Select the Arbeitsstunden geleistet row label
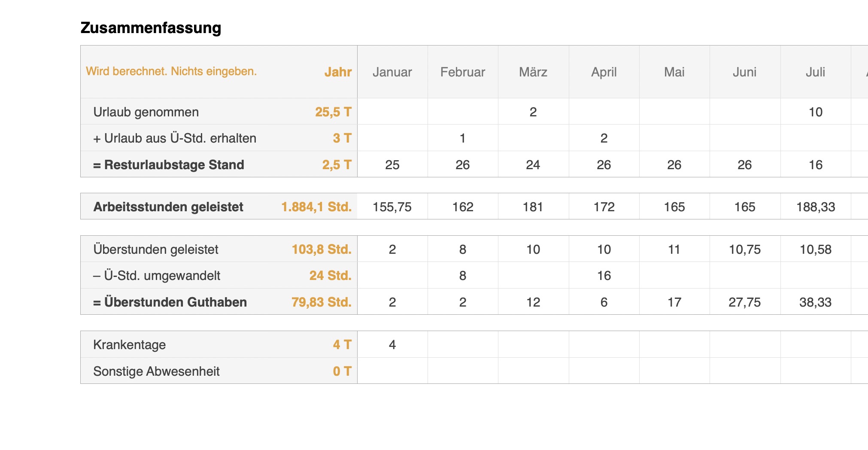 (168, 207)
